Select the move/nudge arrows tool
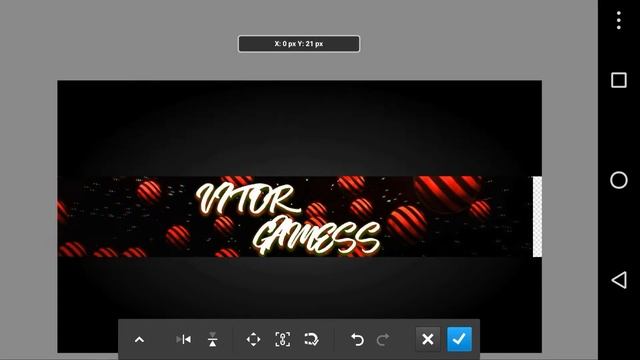 (x=253, y=339)
